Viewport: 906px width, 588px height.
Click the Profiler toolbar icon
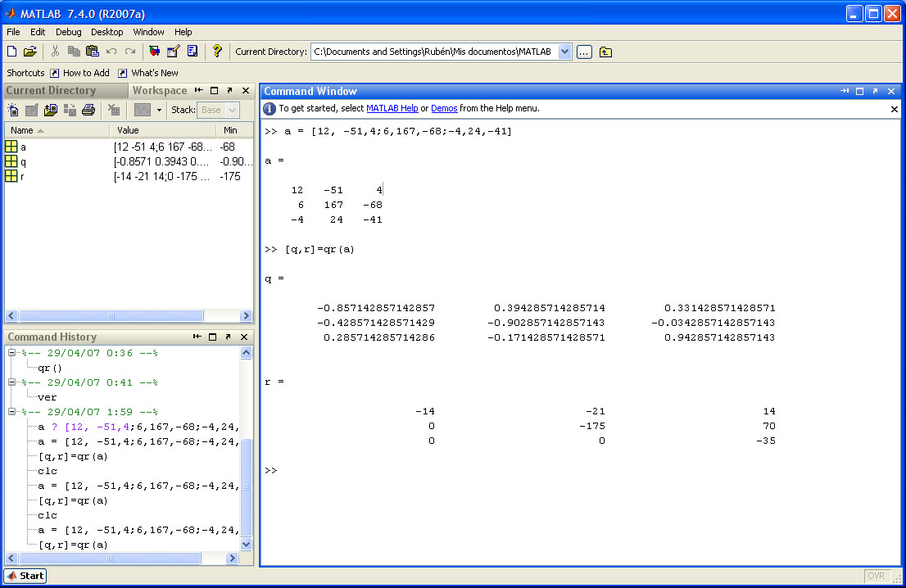pyautogui.click(x=193, y=52)
